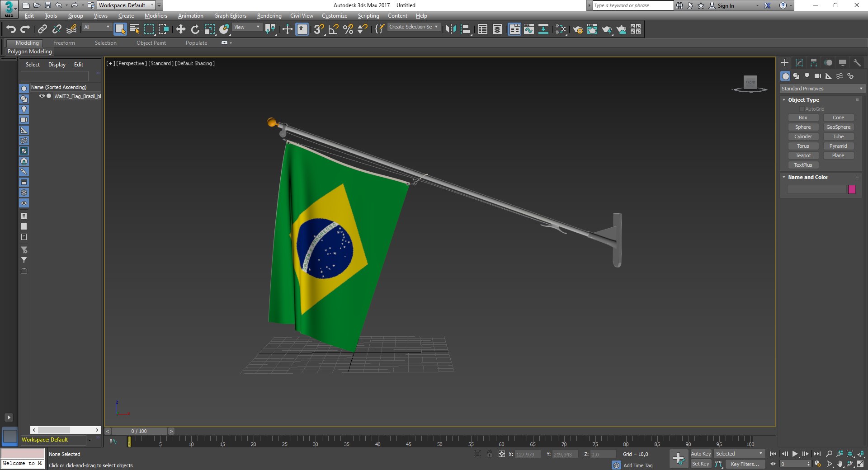This screenshot has width=868, height=470.
Task: Activate the Select Object tool
Action: (x=120, y=29)
